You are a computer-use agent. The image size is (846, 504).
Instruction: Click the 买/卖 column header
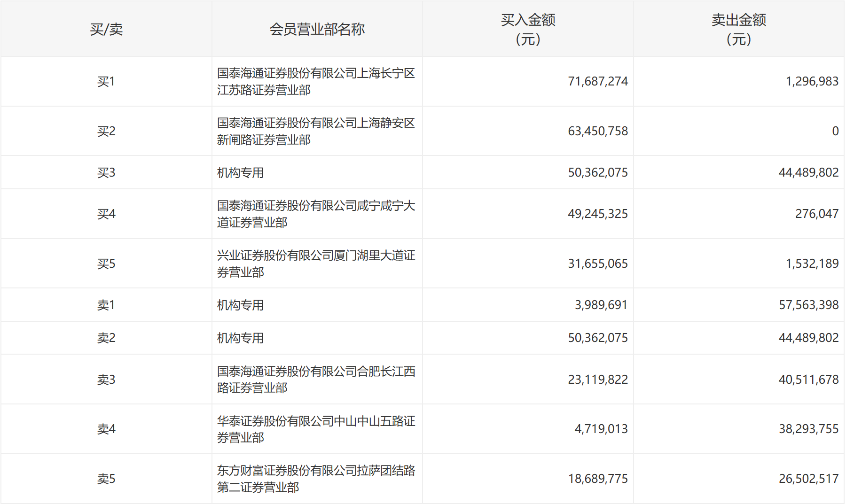(x=106, y=29)
